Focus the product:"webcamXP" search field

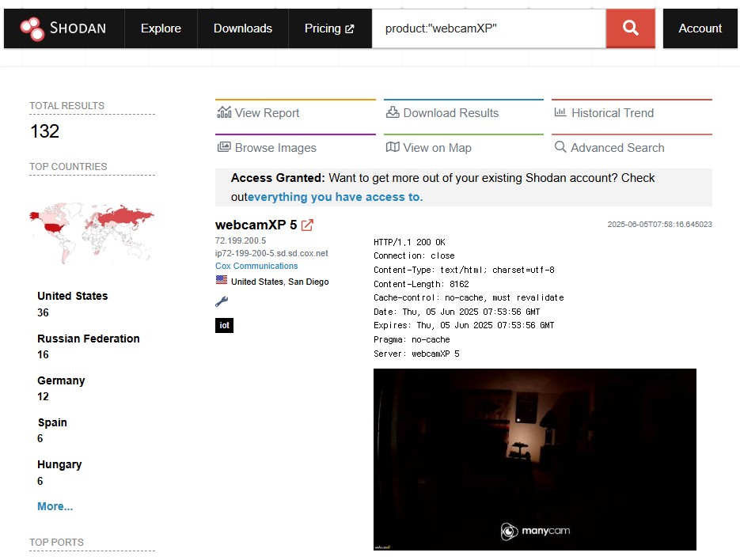489,28
